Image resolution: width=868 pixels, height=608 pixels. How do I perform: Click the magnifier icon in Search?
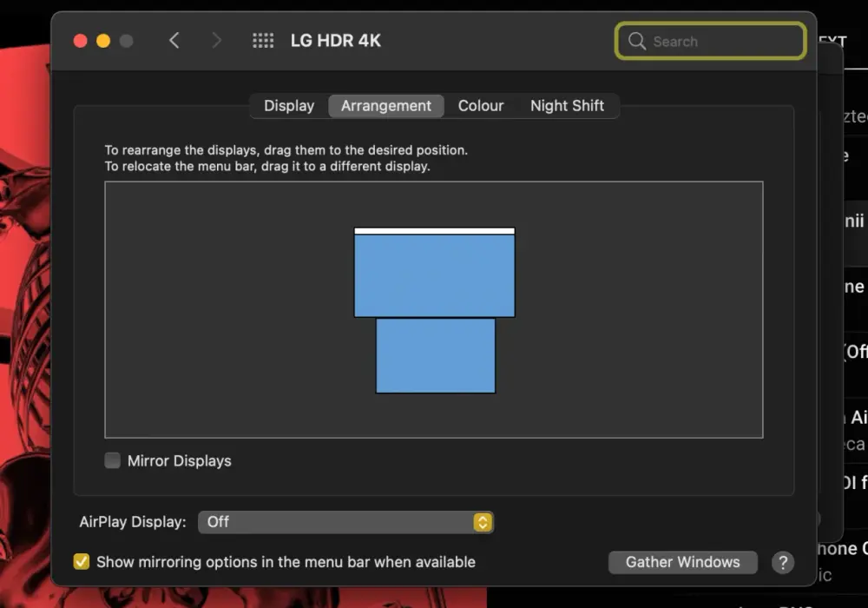tap(636, 41)
